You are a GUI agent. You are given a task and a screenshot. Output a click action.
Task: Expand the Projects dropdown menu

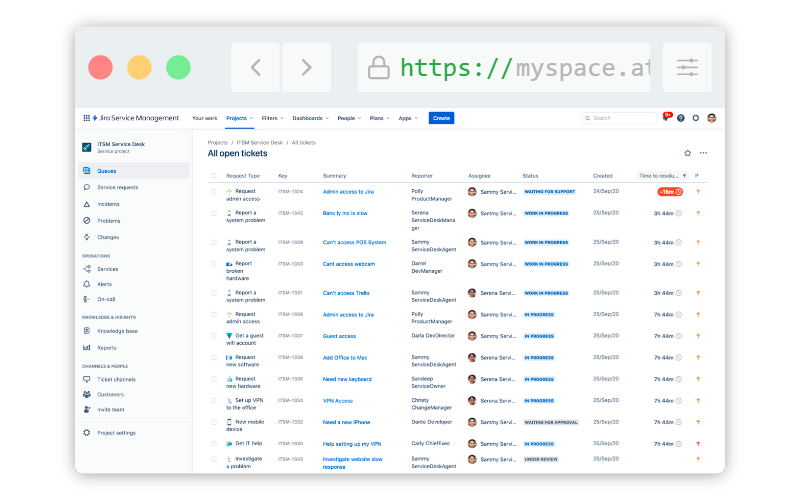point(240,118)
